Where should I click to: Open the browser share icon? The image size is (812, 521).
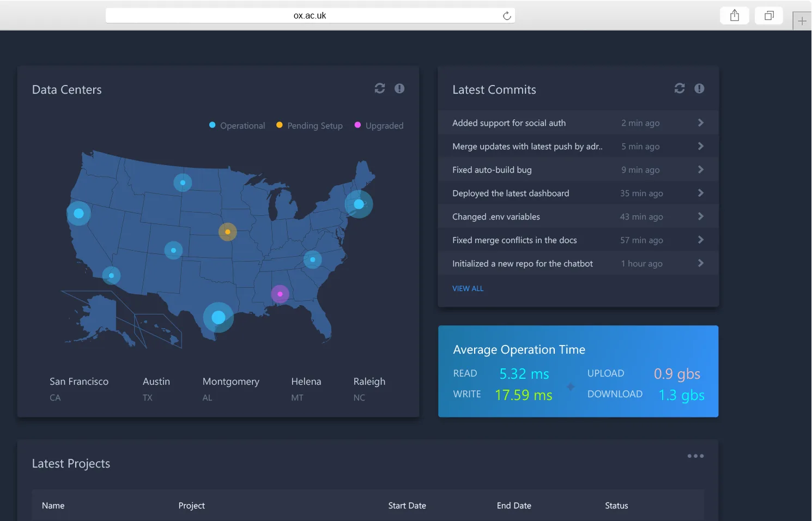[735, 15]
